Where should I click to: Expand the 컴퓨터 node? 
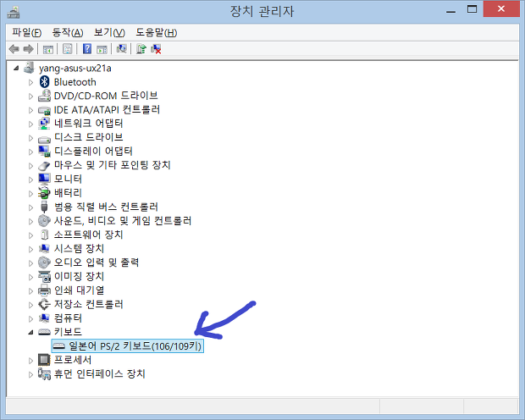tap(30, 318)
